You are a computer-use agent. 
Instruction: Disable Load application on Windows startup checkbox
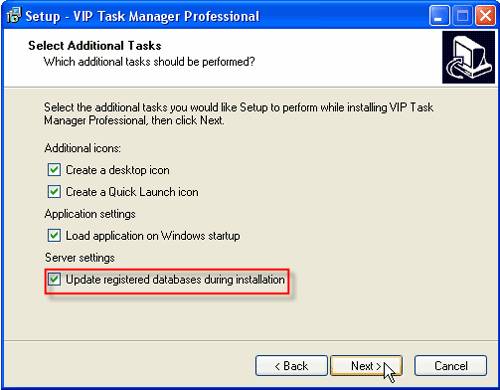(x=54, y=235)
